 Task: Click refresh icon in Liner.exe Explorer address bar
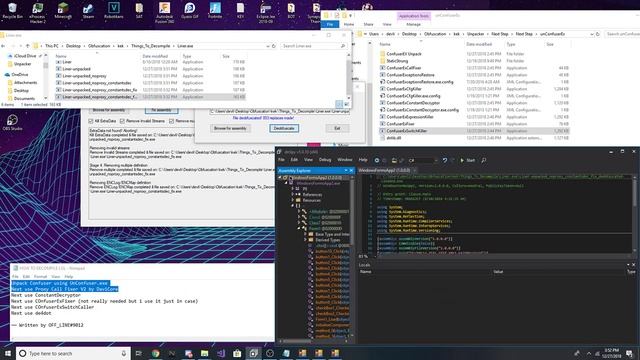pyautogui.click(x=274, y=46)
